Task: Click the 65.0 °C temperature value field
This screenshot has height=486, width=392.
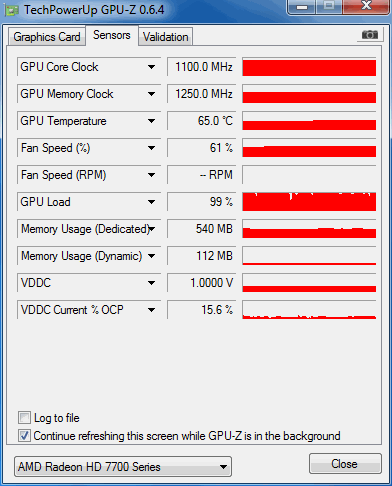Action: point(201,121)
